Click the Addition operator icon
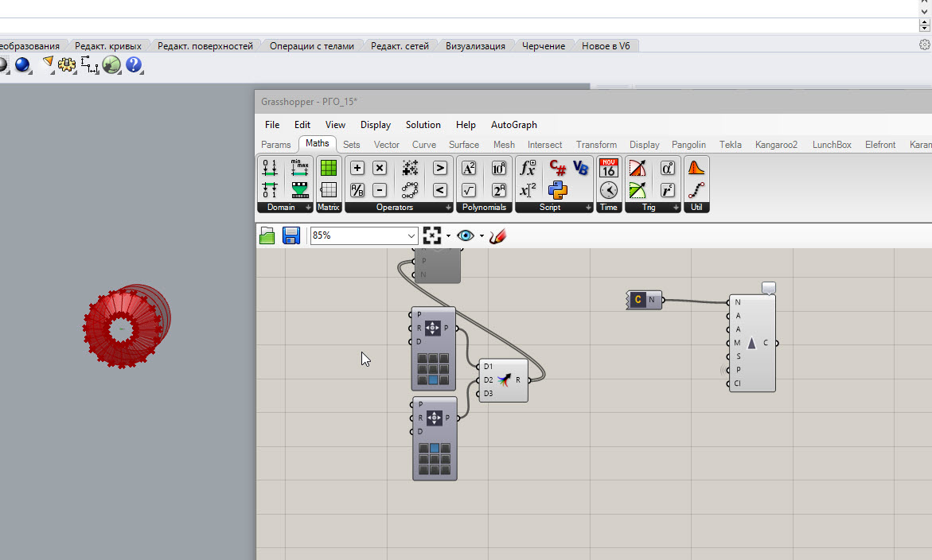 [357, 168]
